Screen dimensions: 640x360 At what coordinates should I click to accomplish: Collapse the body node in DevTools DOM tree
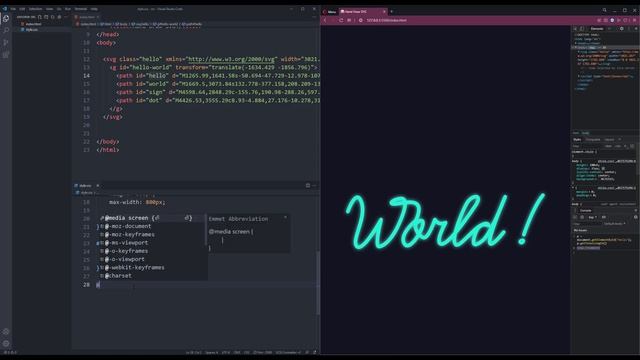pyautogui.click(x=576, y=48)
